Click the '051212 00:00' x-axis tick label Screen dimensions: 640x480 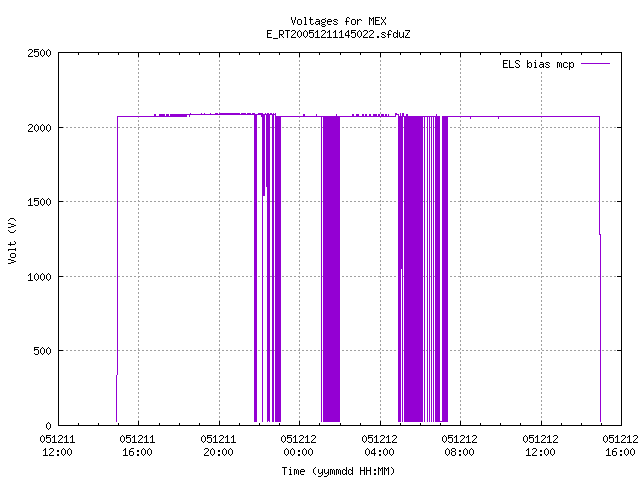pos(298,445)
